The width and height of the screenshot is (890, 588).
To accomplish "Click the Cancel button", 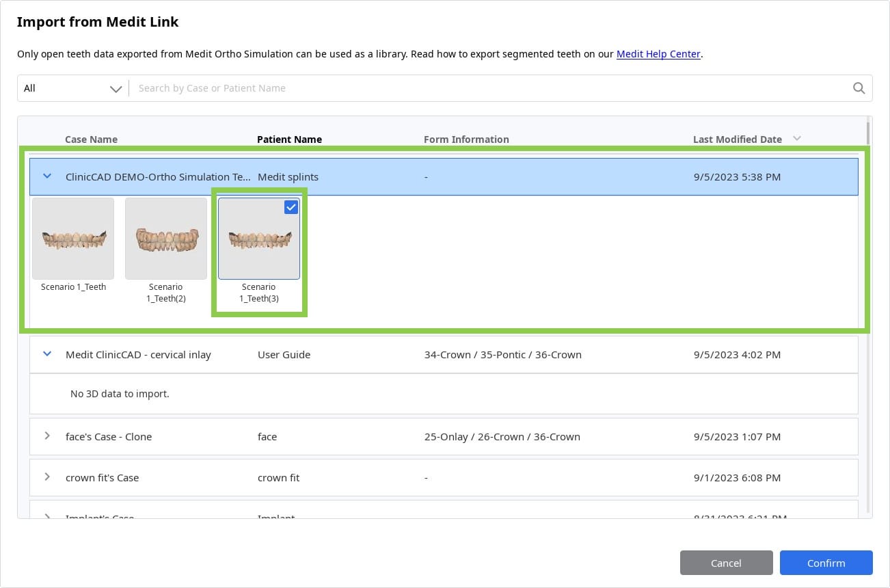I will (726, 563).
